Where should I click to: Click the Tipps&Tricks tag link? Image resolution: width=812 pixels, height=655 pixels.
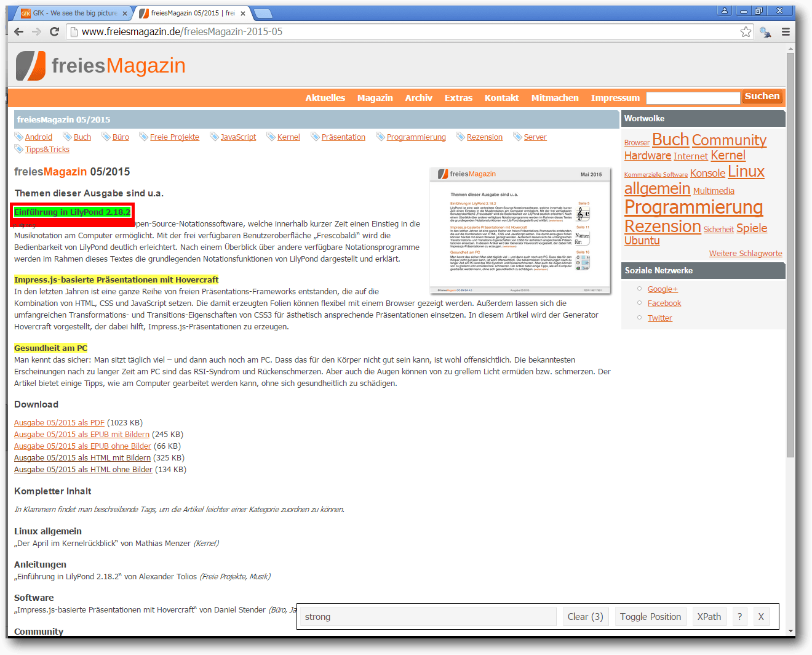47,150
